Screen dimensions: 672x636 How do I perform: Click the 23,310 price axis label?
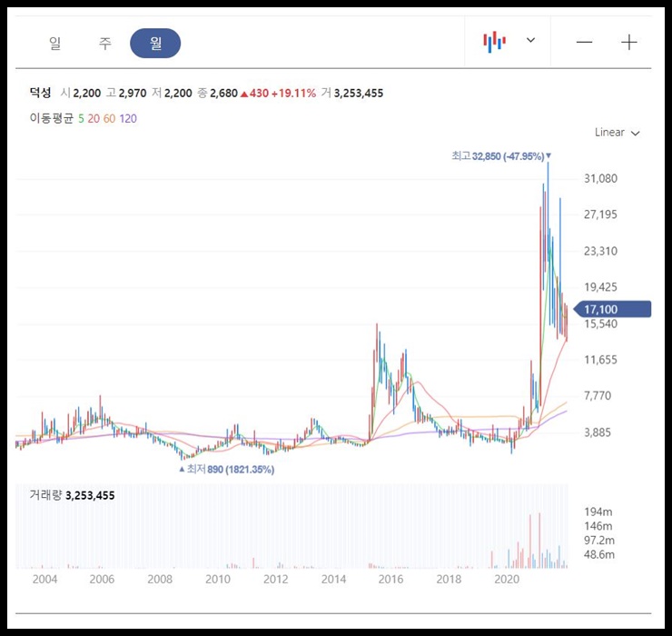coord(600,251)
